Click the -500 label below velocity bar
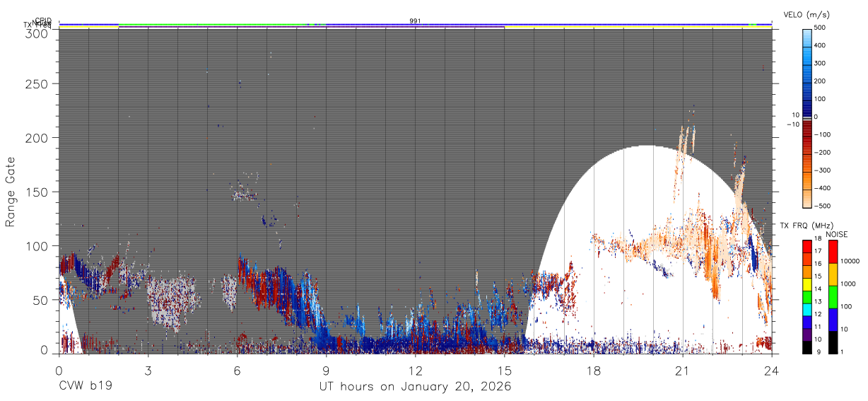The width and height of the screenshot is (868, 401). pos(823,206)
